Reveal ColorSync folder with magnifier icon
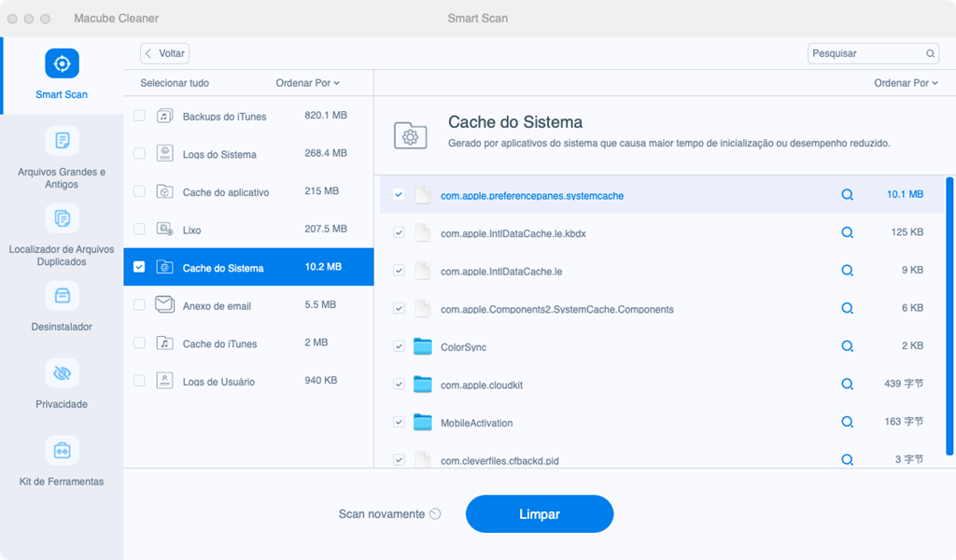Screen dimensions: 956x560 (847, 345)
